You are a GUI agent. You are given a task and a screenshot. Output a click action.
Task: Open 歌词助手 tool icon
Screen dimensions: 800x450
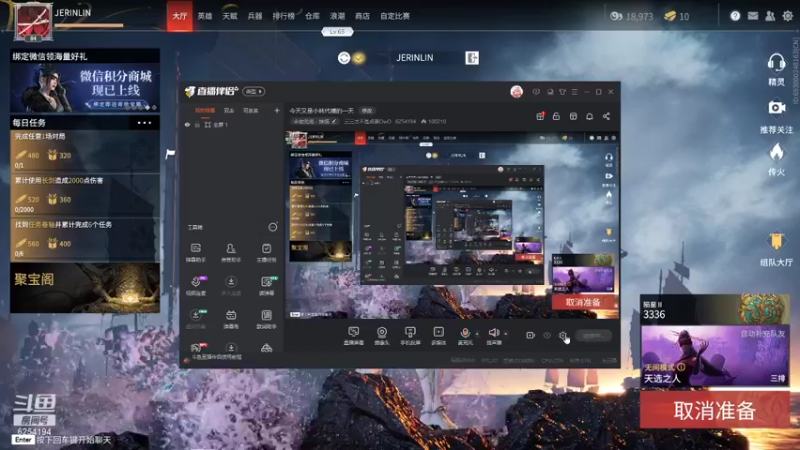pyautogui.click(x=266, y=319)
